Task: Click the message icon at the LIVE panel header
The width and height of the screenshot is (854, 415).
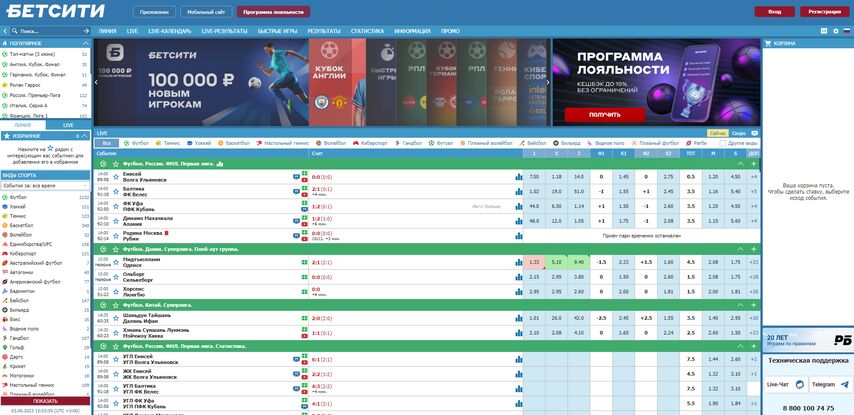Action: coord(754,133)
